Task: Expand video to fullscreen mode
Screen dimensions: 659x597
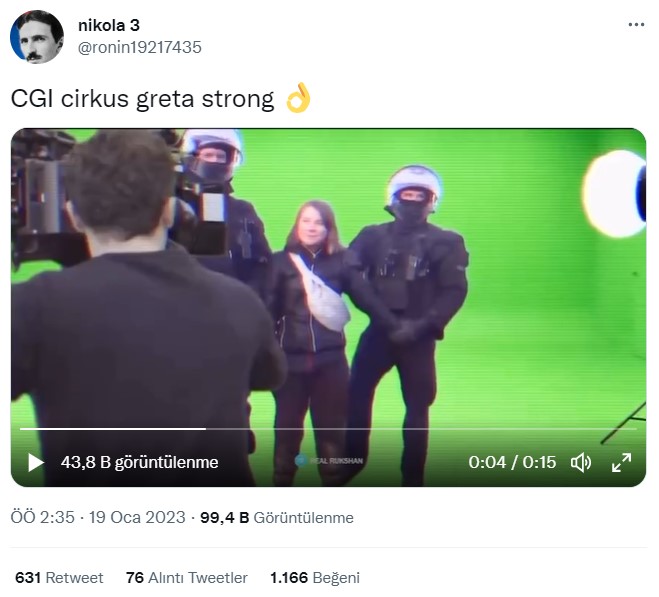Action: click(x=622, y=462)
